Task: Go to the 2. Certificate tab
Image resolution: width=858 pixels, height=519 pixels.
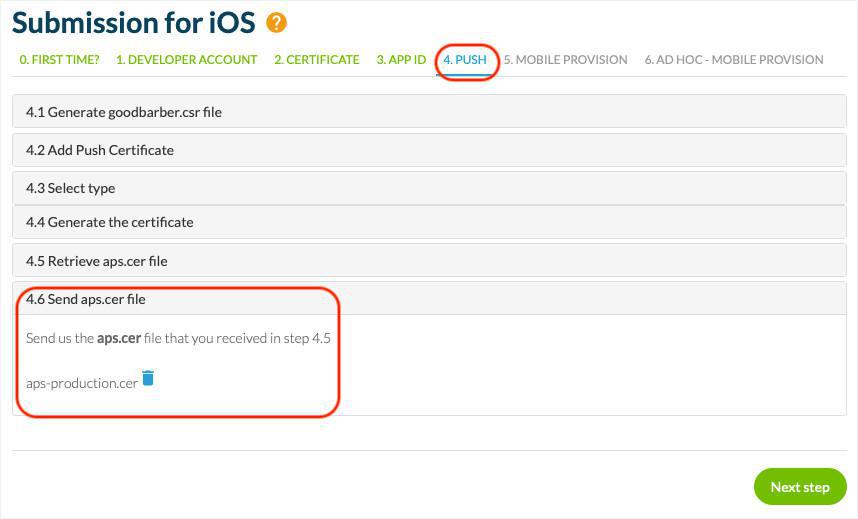Action: click(x=316, y=60)
